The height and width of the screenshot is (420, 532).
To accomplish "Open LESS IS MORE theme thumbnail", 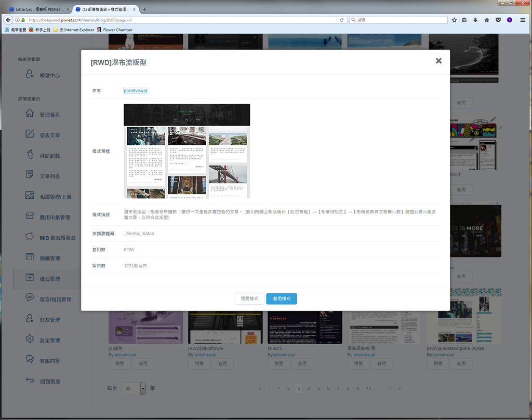I will pyautogui.click(x=476, y=229).
